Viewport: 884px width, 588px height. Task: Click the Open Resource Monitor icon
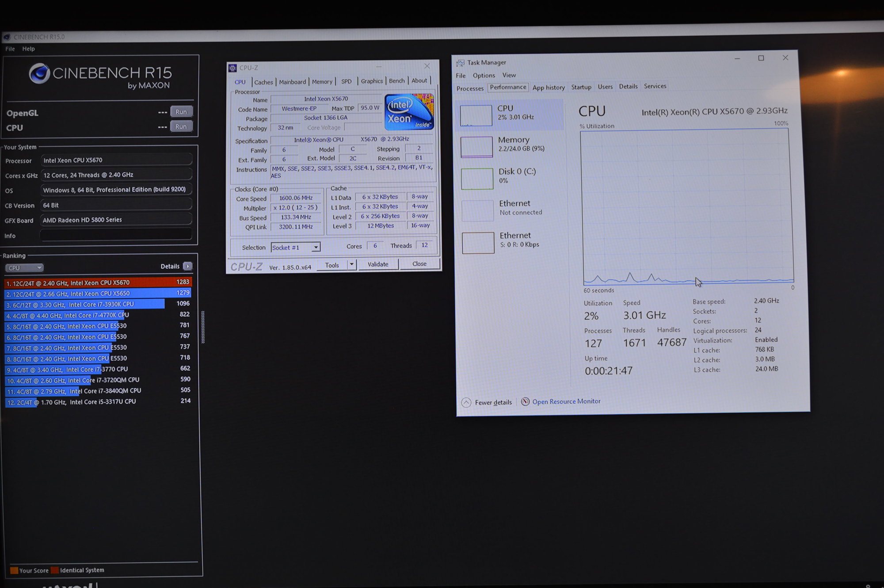(525, 401)
